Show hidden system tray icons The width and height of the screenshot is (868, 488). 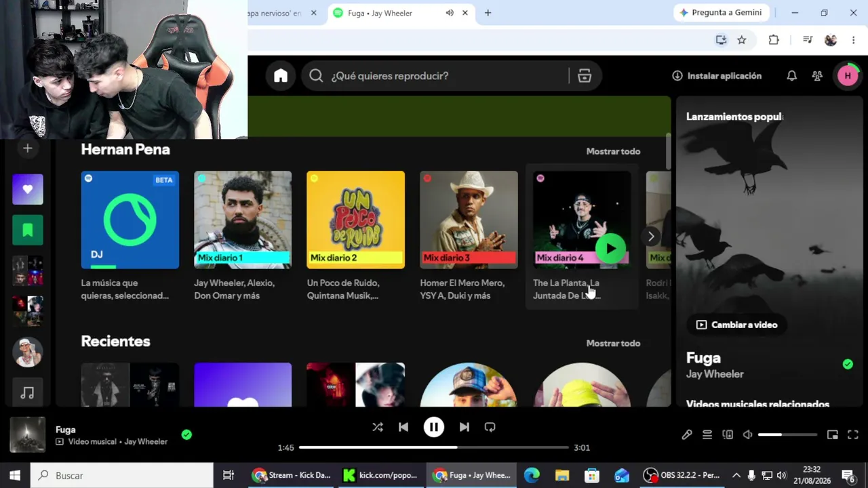click(x=736, y=475)
